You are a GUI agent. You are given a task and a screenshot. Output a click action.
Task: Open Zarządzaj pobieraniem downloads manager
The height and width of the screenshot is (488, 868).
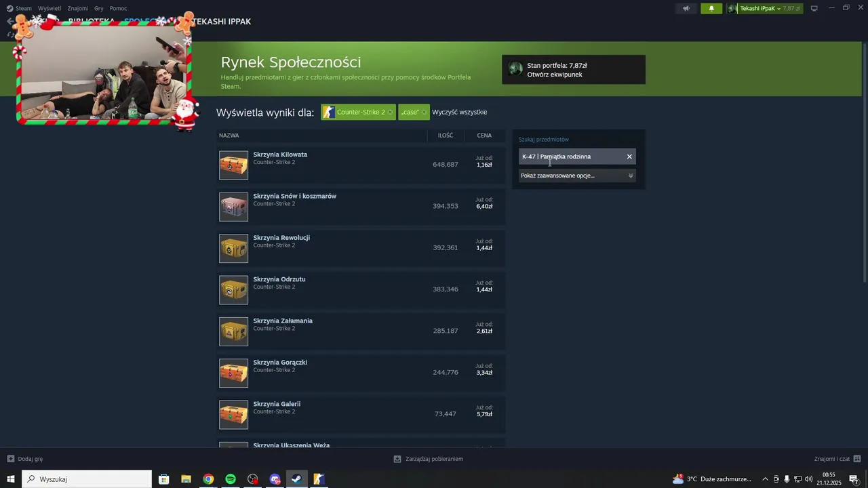point(429,459)
